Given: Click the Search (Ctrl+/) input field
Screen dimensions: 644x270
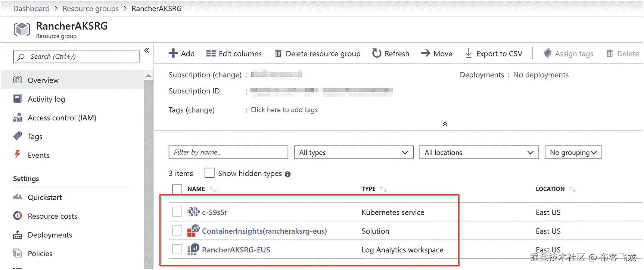Looking at the screenshot, I should 76,56.
